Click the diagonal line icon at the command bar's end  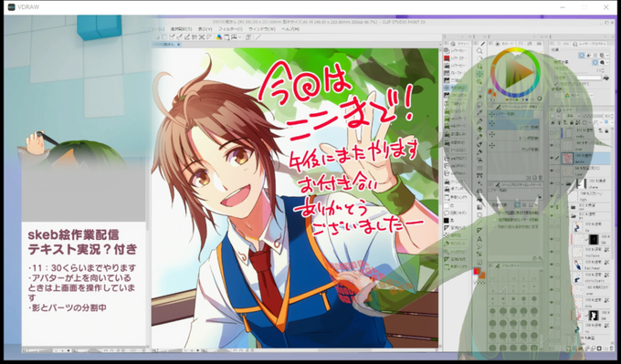pos(258,37)
